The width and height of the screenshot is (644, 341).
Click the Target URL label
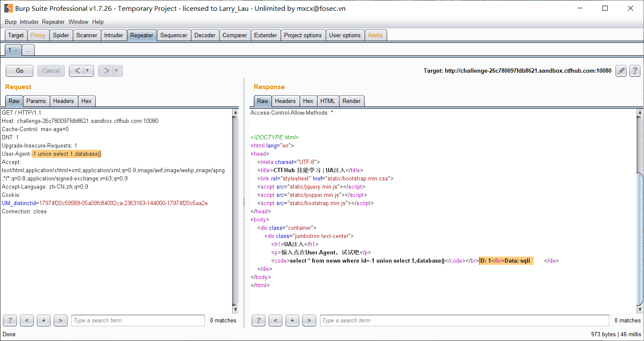coord(518,71)
